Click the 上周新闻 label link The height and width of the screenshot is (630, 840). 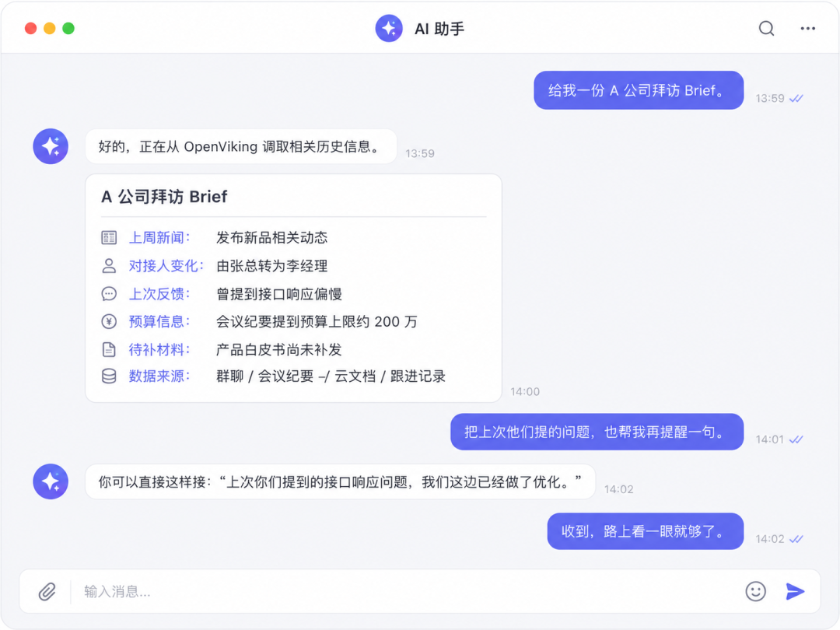[159, 237]
